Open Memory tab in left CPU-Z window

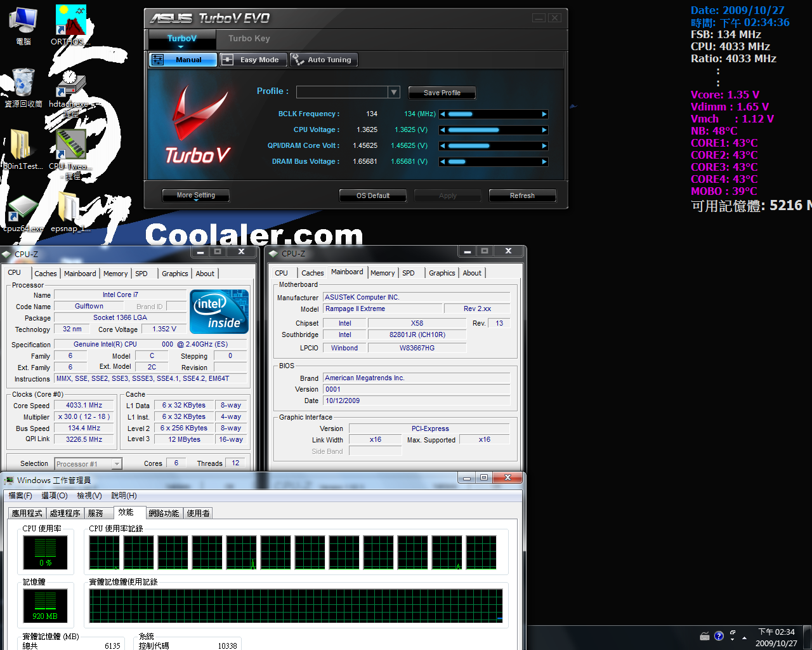(x=115, y=274)
